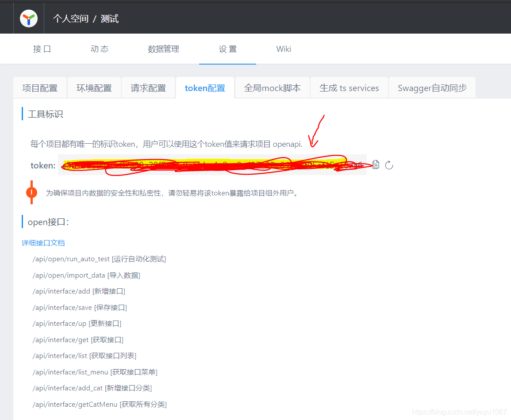This screenshot has width=511, height=420.
Task: Open 详细接口文档 documentation link
Action: tap(43, 243)
